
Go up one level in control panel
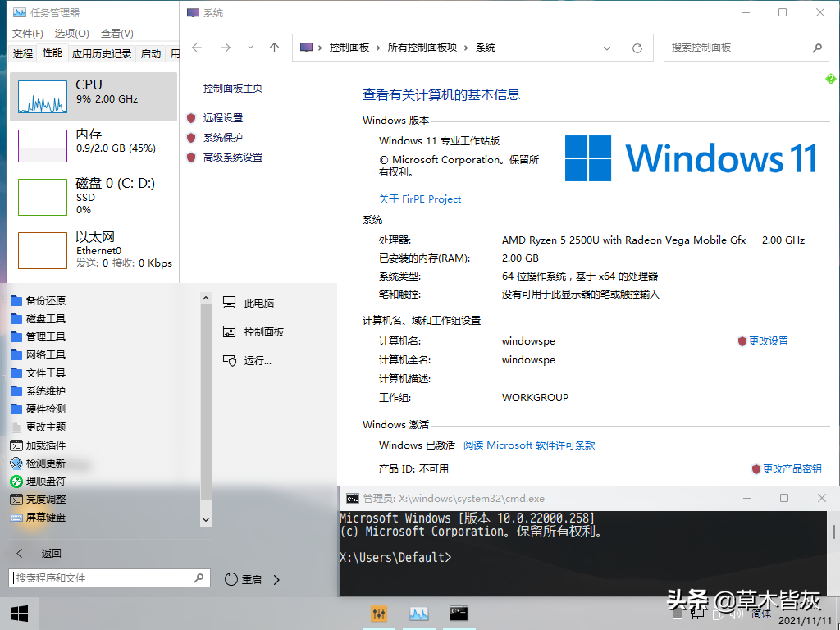click(274, 48)
